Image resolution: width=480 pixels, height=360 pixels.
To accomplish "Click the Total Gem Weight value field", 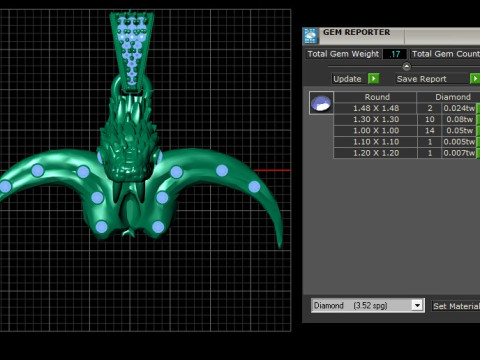I will pyautogui.click(x=395, y=54).
